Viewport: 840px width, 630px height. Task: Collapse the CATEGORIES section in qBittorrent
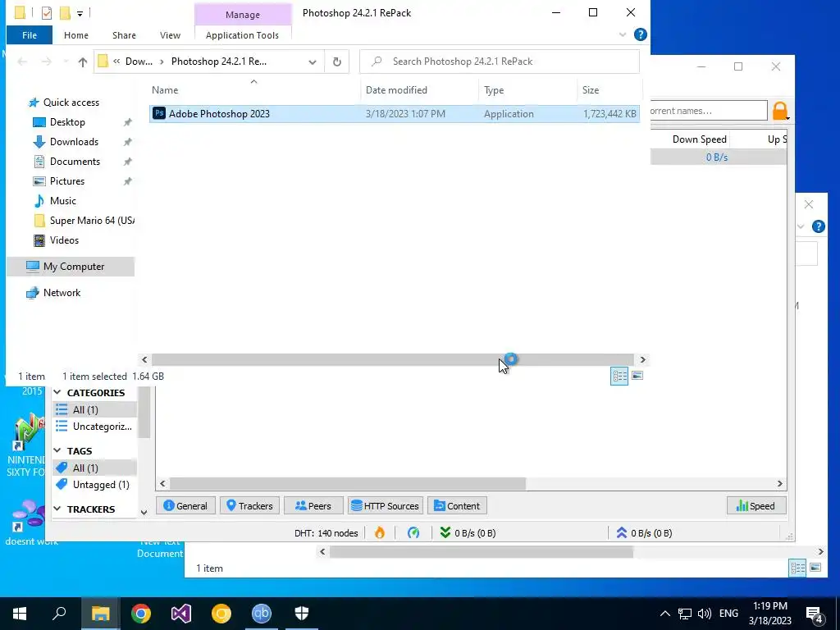[57, 393]
